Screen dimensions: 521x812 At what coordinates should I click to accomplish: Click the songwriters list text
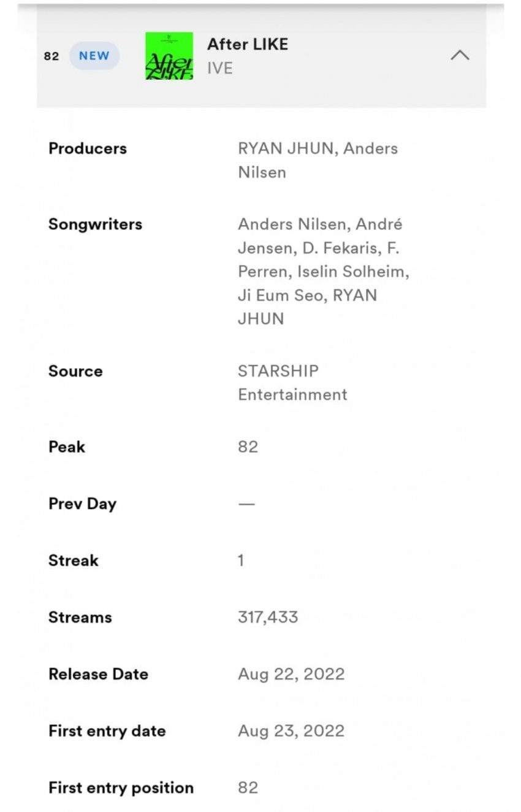point(323,272)
